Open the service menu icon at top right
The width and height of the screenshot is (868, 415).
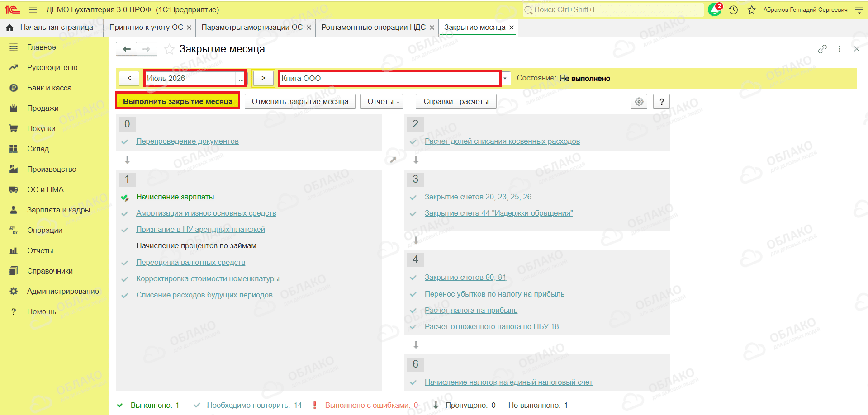click(x=859, y=9)
